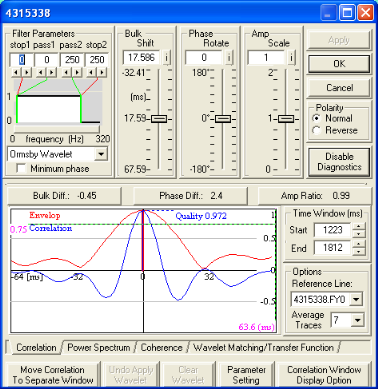Viewport: 378px width, 389px height.
Task: Select Reverse polarity radio button
Action: click(317, 130)
